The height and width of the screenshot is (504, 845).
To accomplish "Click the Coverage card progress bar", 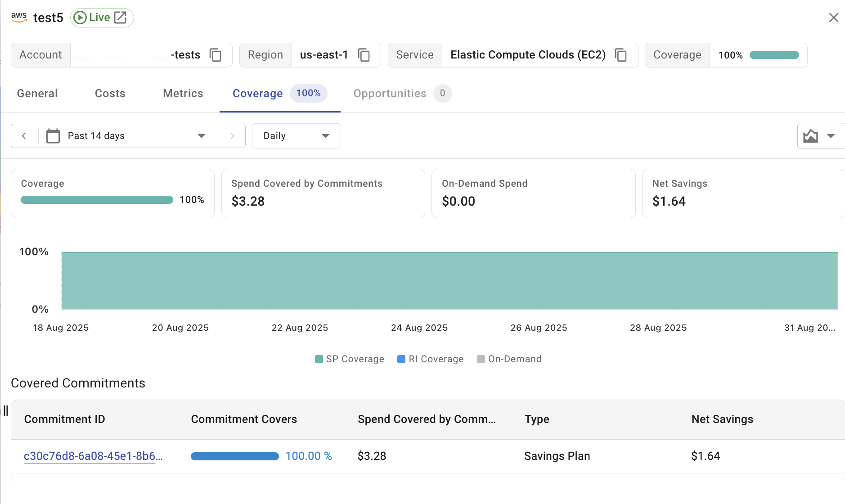I will [97, 200].
